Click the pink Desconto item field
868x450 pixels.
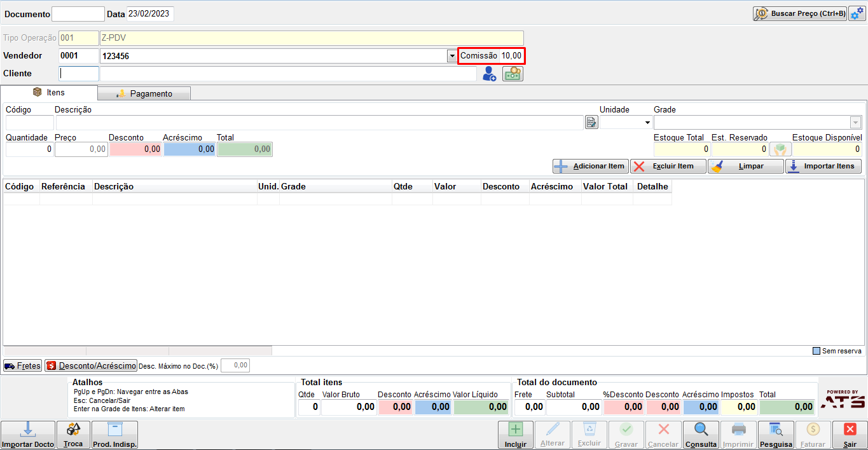[x=135, y=149]
